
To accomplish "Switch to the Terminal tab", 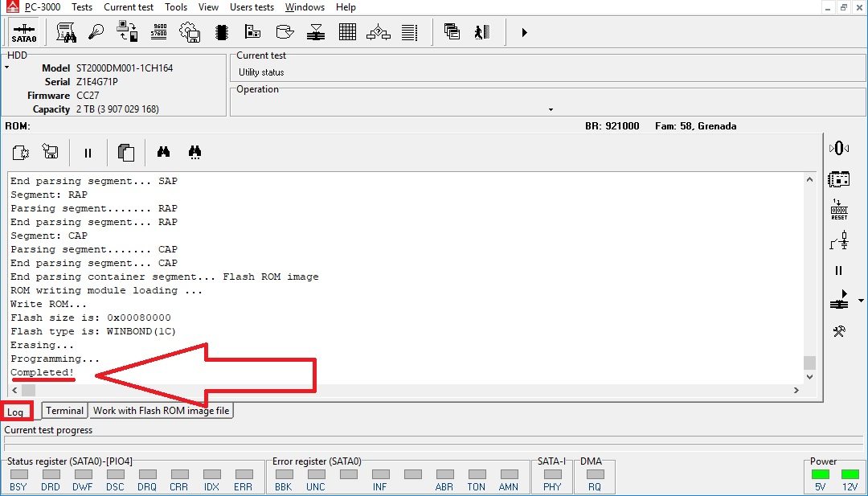I will tap(64, 411).
